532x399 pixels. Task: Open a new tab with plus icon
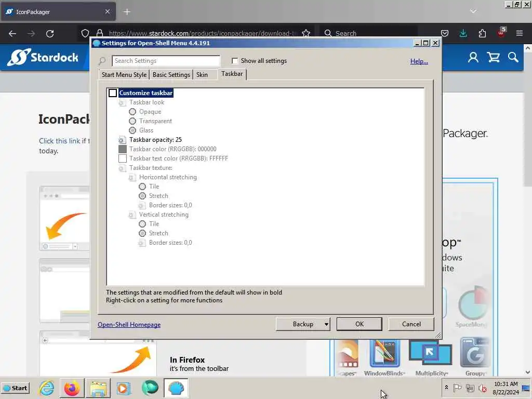click(x=127, y=12)
